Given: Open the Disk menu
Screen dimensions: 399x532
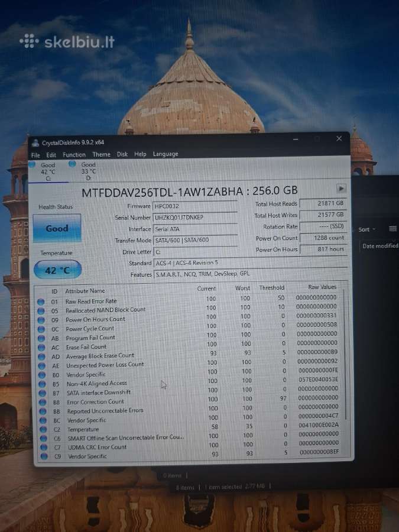Looking at the screenshot, I should point(122,154).
